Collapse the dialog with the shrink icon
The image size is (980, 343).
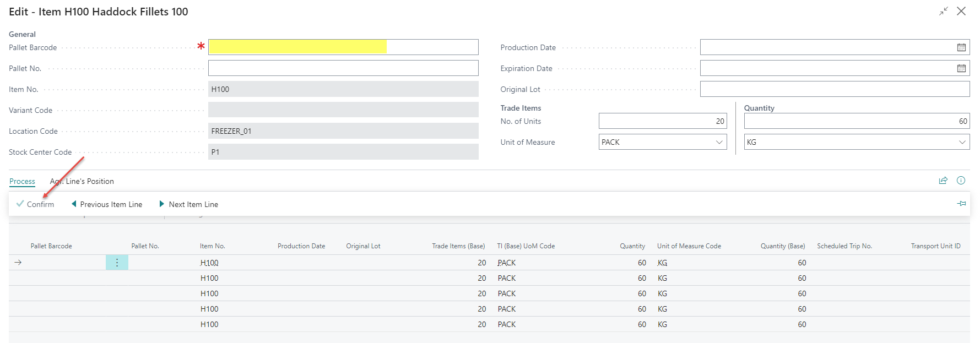point(944,11)
